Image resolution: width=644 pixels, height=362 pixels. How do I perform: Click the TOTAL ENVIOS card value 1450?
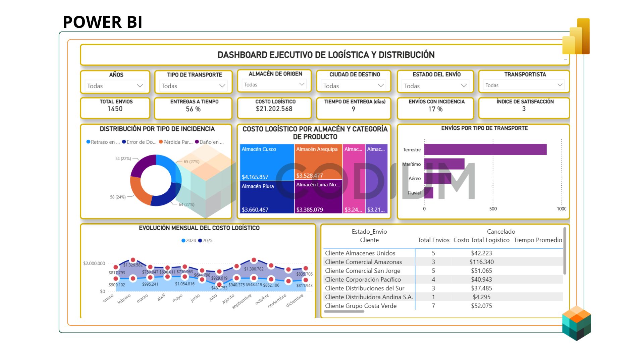tap(115, 109)
